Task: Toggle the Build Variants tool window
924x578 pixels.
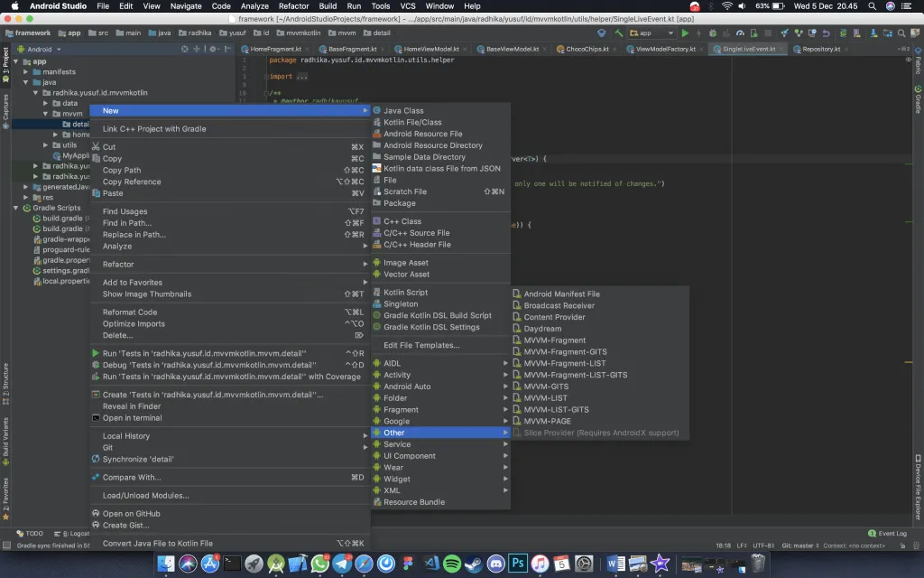Action: (x=6, y=441)
